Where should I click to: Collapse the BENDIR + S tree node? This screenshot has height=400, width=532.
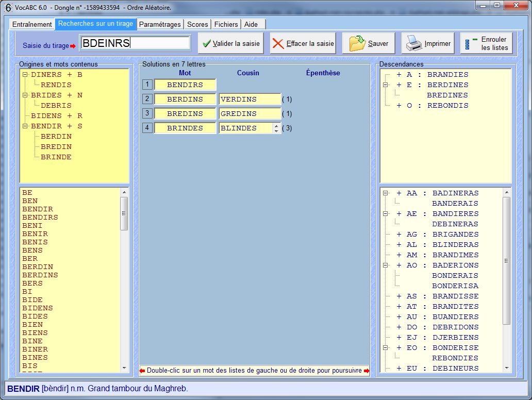point(25,126)
